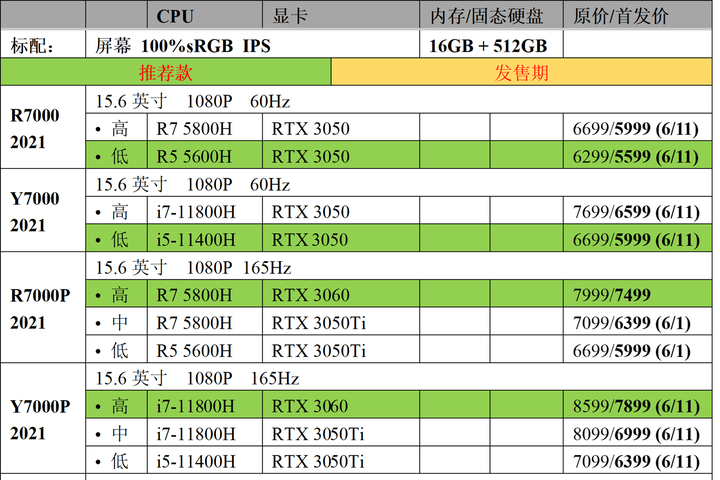Select RTX 3050 beside R5 5600H in R7000 2021

[x=310, y=157]
